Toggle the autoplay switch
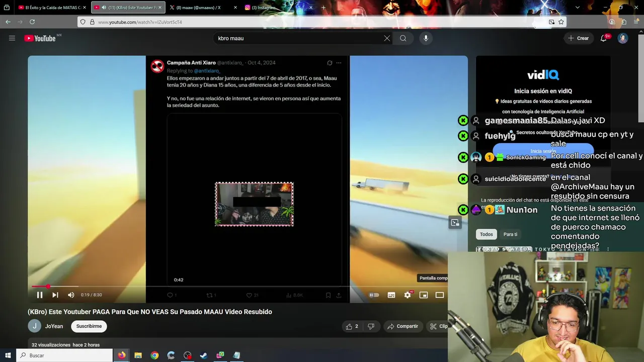This screenshot has width=644, height=362. click(x=374, y=295)
